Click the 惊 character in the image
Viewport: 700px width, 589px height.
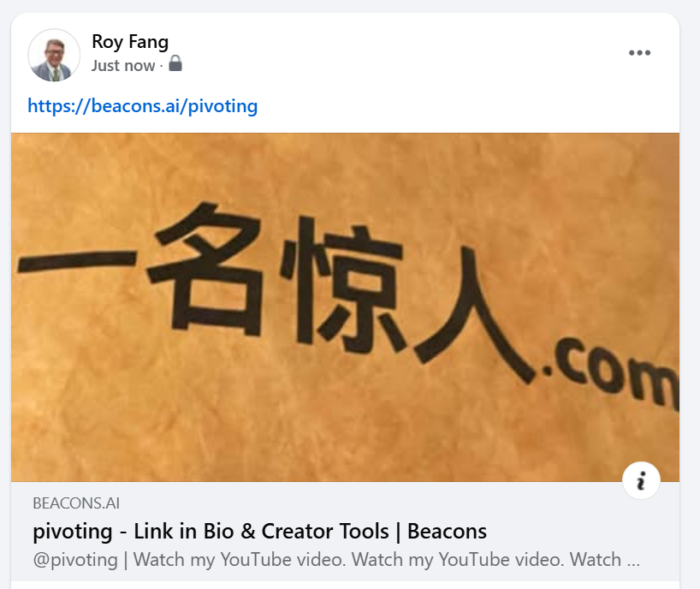pyautogui.click(x=343, y=284)
